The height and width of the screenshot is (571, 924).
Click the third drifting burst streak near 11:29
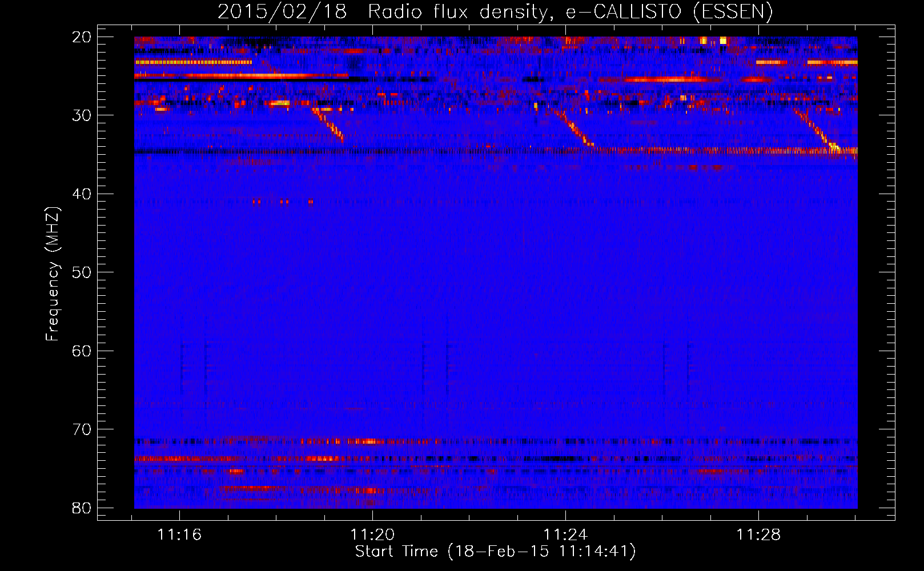click(818, 131)
